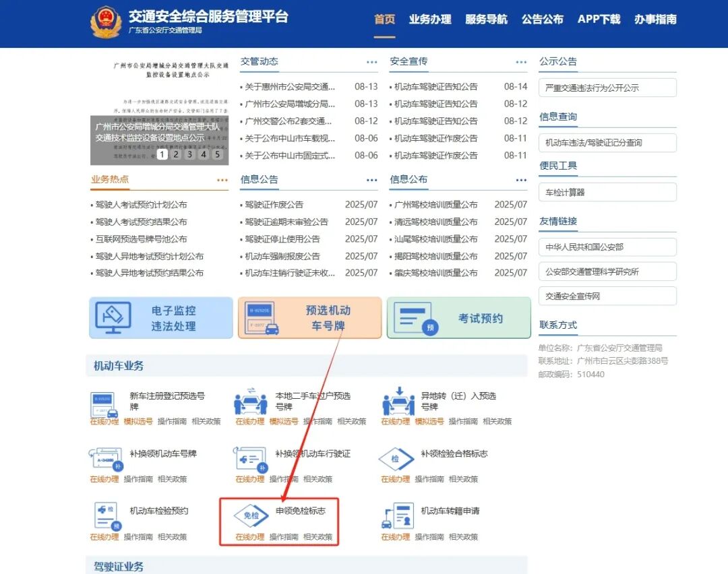Expand more items under 交管动态
728x574 pixels.
coord(371,61)
